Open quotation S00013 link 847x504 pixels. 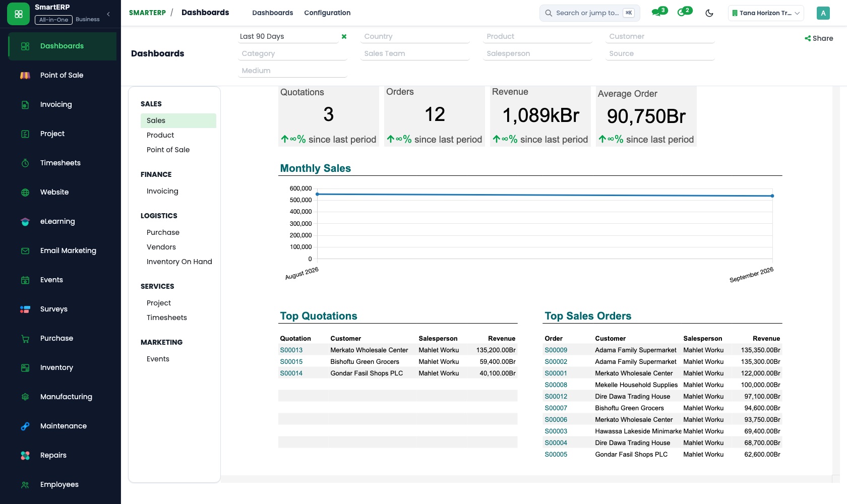tap(291, 350)
